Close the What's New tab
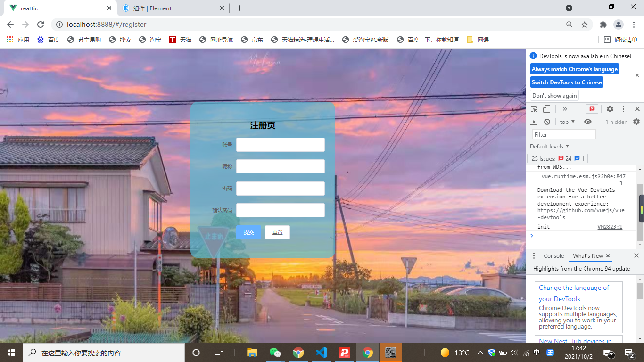The image size is (644, 362). (608, 256)
